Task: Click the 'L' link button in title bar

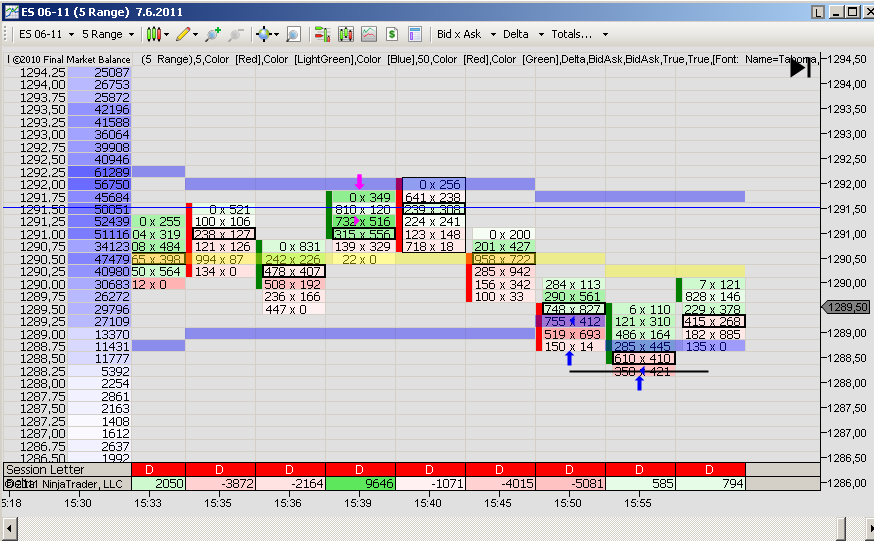Action: (x=818, y=12)
